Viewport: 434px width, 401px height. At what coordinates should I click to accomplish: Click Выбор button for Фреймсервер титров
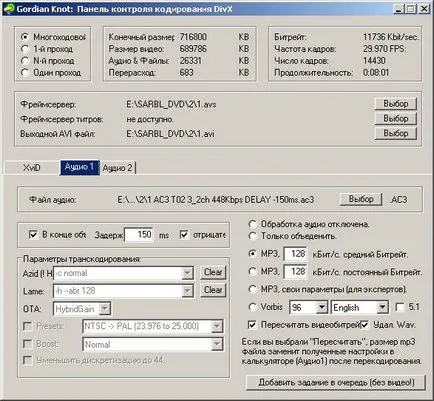tap(396, 118)
